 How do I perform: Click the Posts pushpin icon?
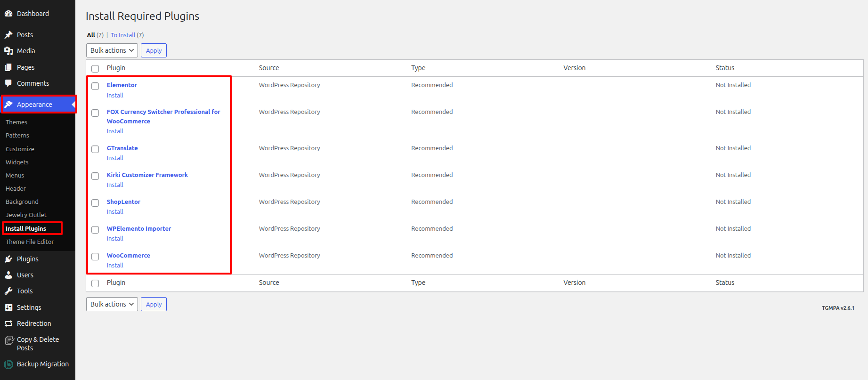click(8, 35)
